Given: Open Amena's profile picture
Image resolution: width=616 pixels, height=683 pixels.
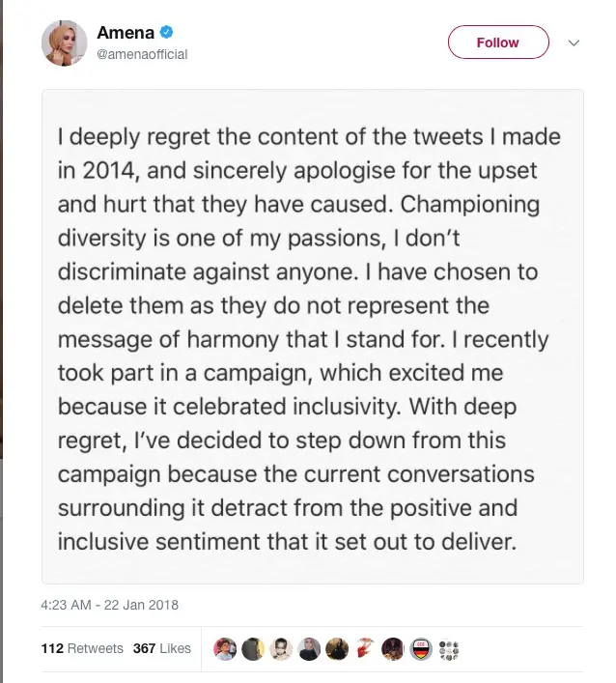Looking at the screenshot, I should click(64, 43).
